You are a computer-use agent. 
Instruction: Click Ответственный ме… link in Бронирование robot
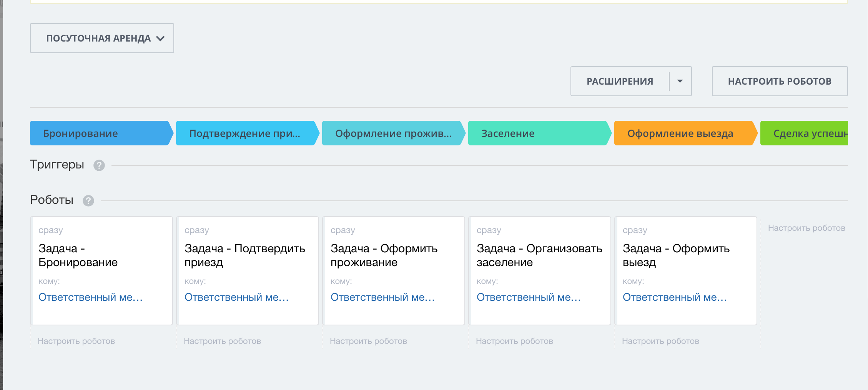pos(90,297)
